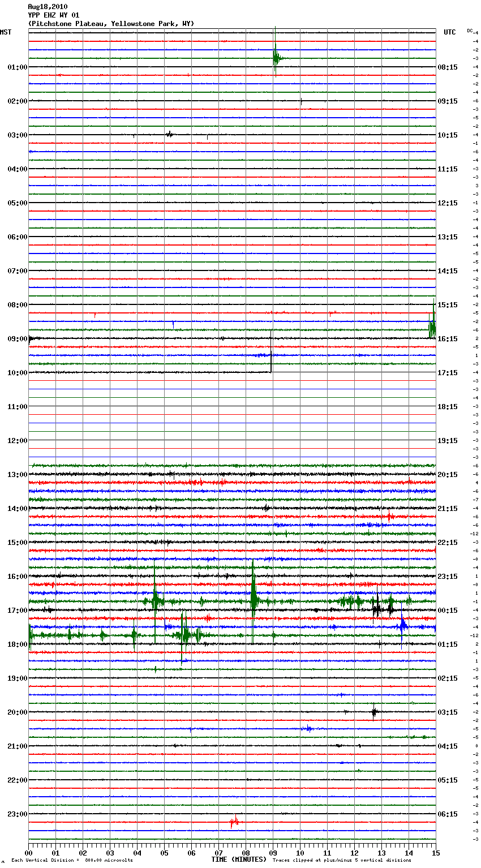The width and height of the screenshot is (481, 868).
Task: Click the "01:00" MST time label
Action: [x=18, y=67]
